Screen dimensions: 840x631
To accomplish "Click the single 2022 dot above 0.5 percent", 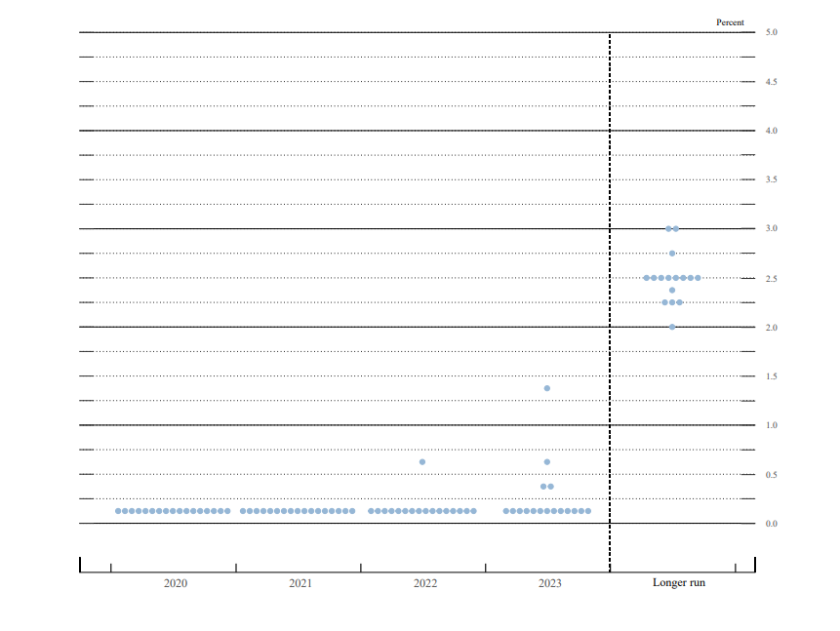I will pos(422,461).
